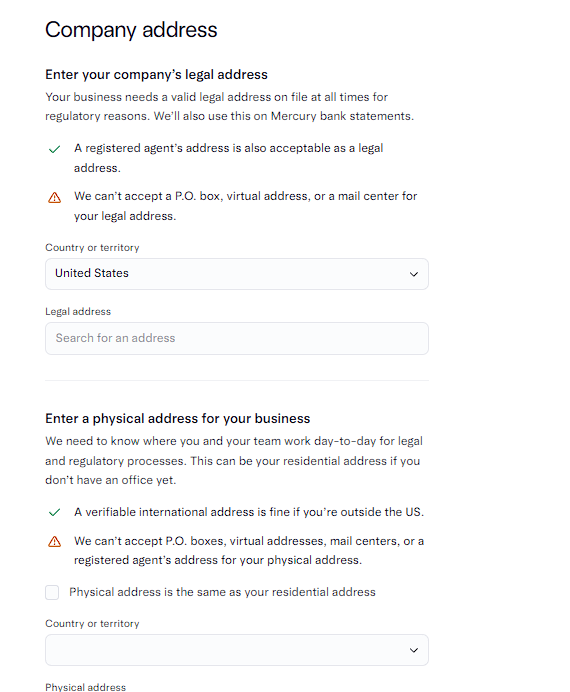Click the Company address page heading
Screen dimensions: 570x692
pyautogui.click(x=131, y=30)
